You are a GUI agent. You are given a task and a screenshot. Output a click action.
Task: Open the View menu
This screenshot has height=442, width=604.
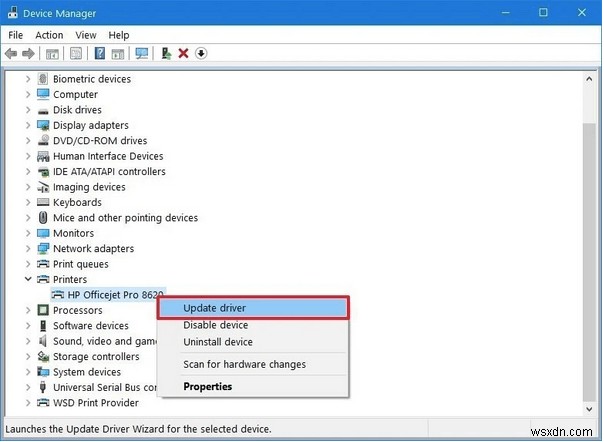[x=86, y=35]
